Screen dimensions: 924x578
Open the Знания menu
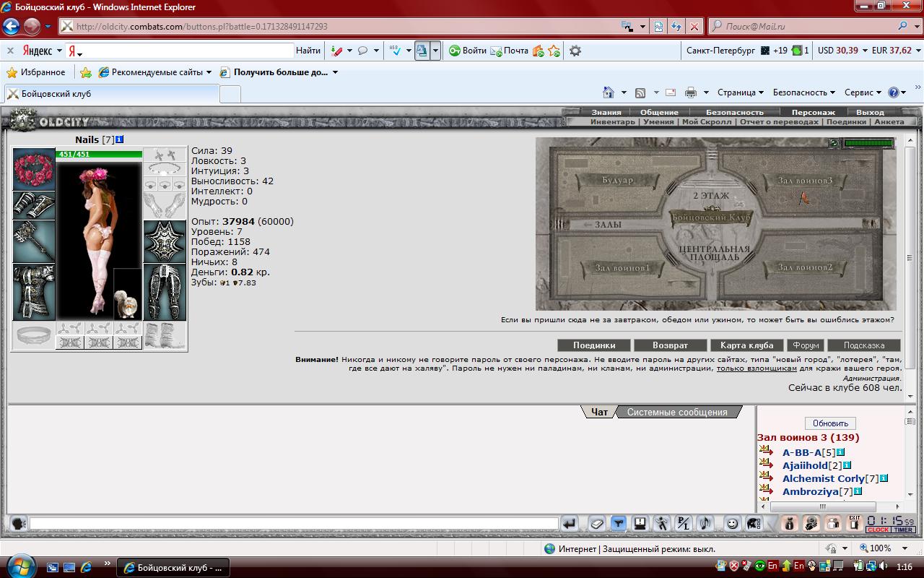(606, 112)
